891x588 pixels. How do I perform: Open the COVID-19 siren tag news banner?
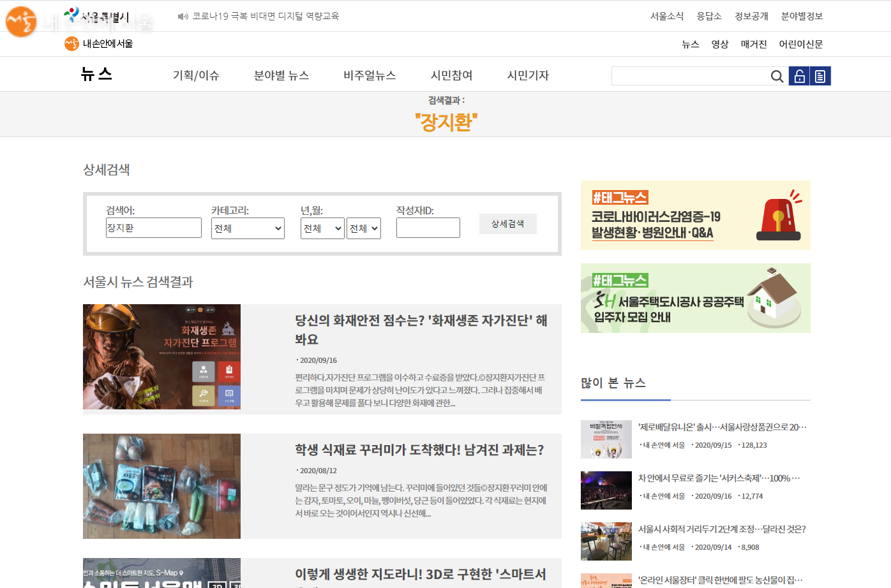[695, 216]
